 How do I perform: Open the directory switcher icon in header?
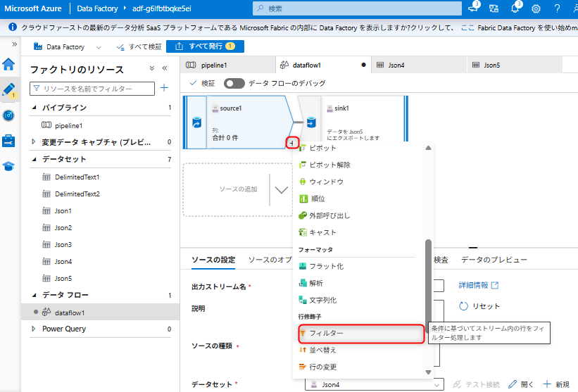494,8
